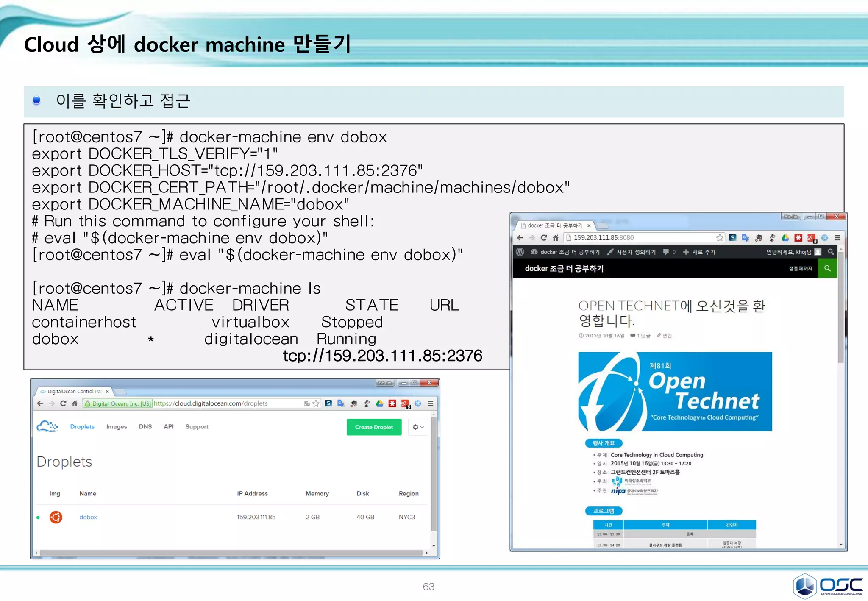Click site title docker 조금 더 공부하기 in black header
The height and width of the screenshot is (601, 868).
pos(564,268)
